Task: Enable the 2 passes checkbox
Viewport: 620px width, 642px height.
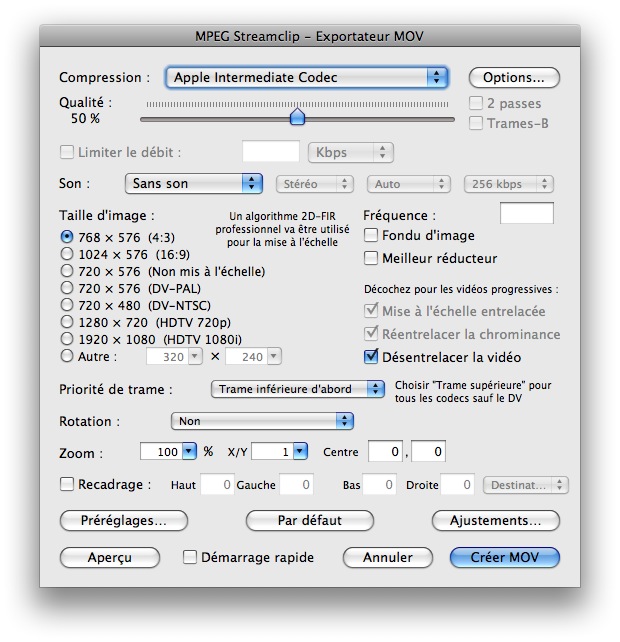Action: (475, 103)
